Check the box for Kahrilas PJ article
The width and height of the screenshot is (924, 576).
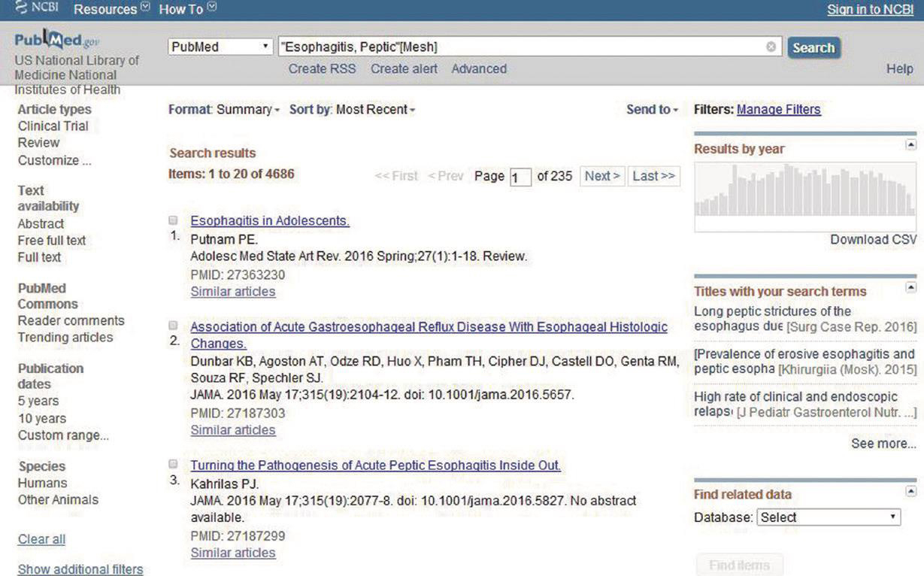tap(173, 465)
